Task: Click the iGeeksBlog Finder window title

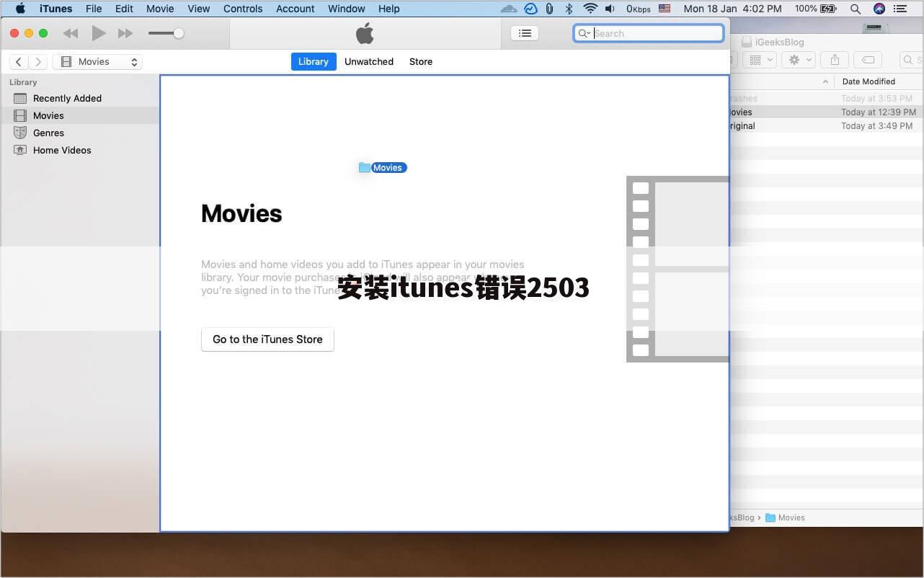Action: pyautogui.click(x=773, y=42)
